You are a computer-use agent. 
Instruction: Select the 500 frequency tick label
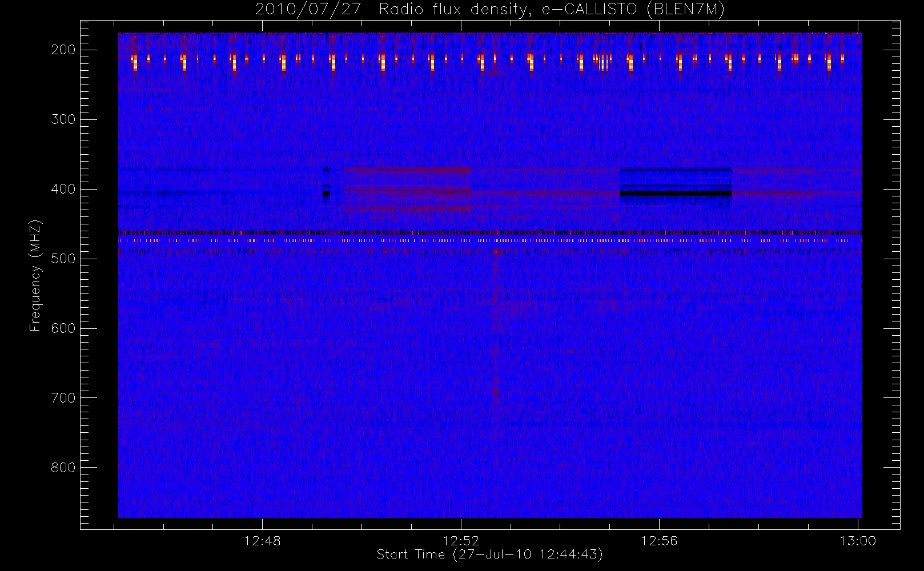point(63,259)
